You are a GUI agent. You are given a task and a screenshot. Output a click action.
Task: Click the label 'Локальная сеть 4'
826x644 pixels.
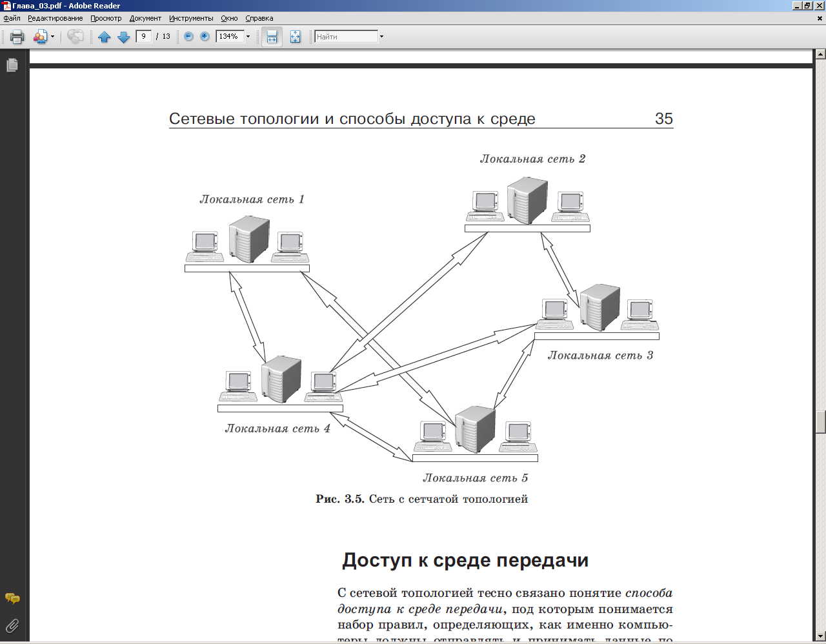[x=277, y=428]
